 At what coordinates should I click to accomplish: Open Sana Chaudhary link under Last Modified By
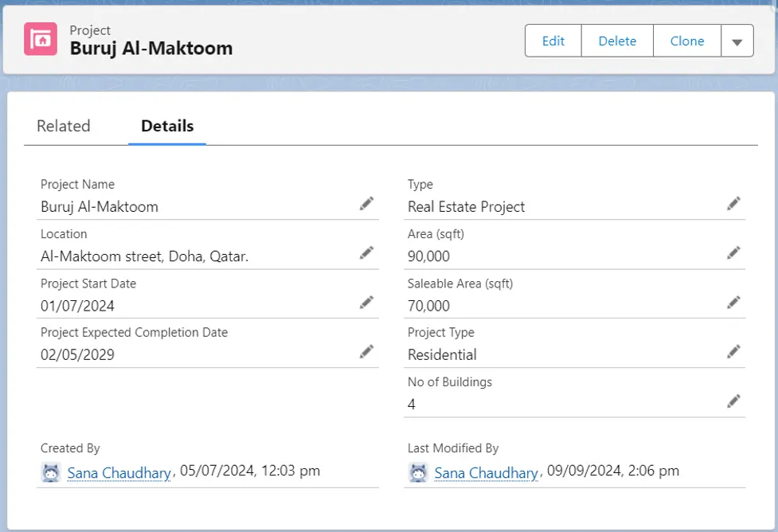[487, 473]
